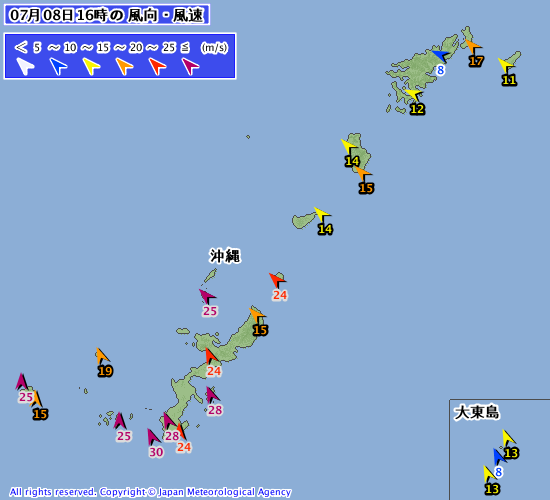
Task: Click magenta 25 arrow just below 沖縄 label
Action: tap(207, 296)
